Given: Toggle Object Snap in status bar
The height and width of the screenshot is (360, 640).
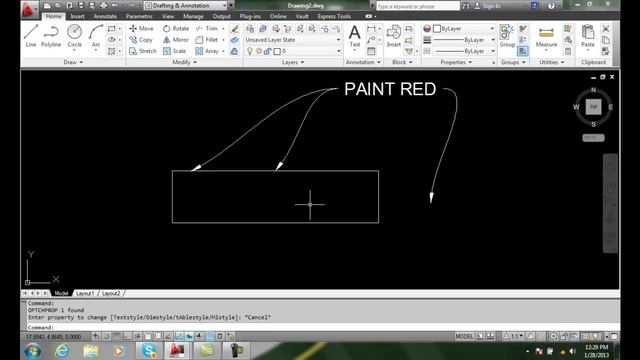Looking at the screenshot, I should click(148, 336).
